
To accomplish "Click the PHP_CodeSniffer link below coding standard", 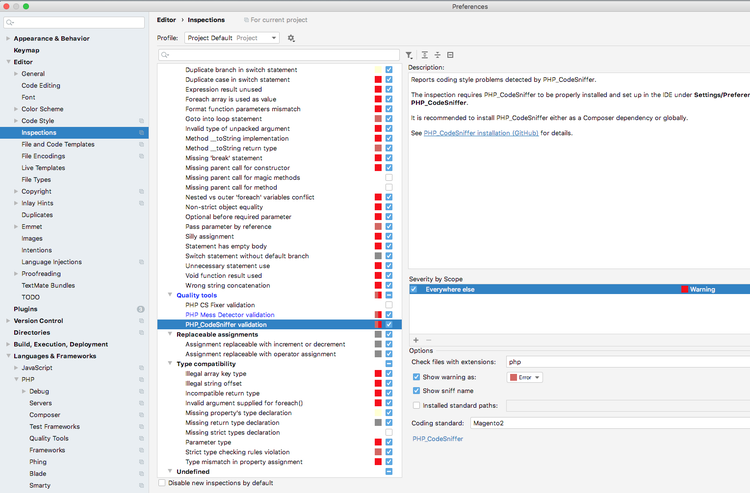I will point(437,438).
